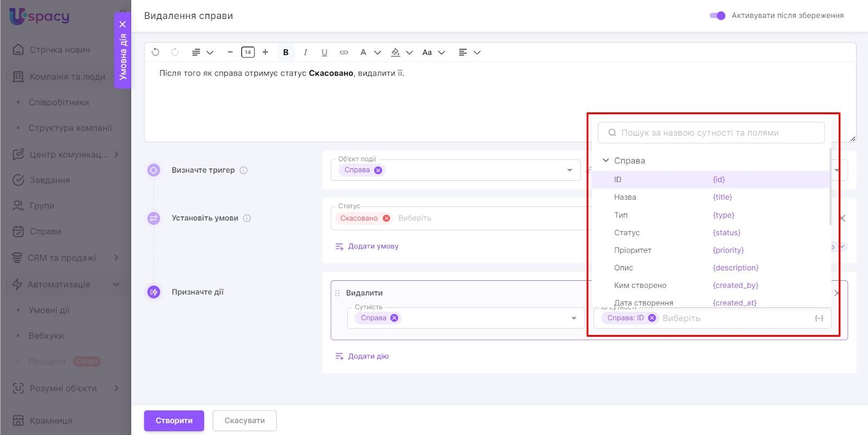Screen dimensions: 868x435
Task: Collapse the Справа group in field list
Action: pos(606,161)
